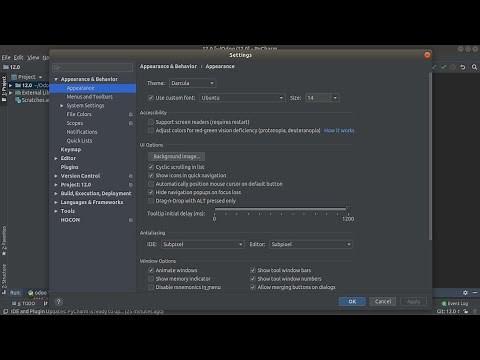
Task: Open the Structure tool window side tab
Action: tap(4, 279)
